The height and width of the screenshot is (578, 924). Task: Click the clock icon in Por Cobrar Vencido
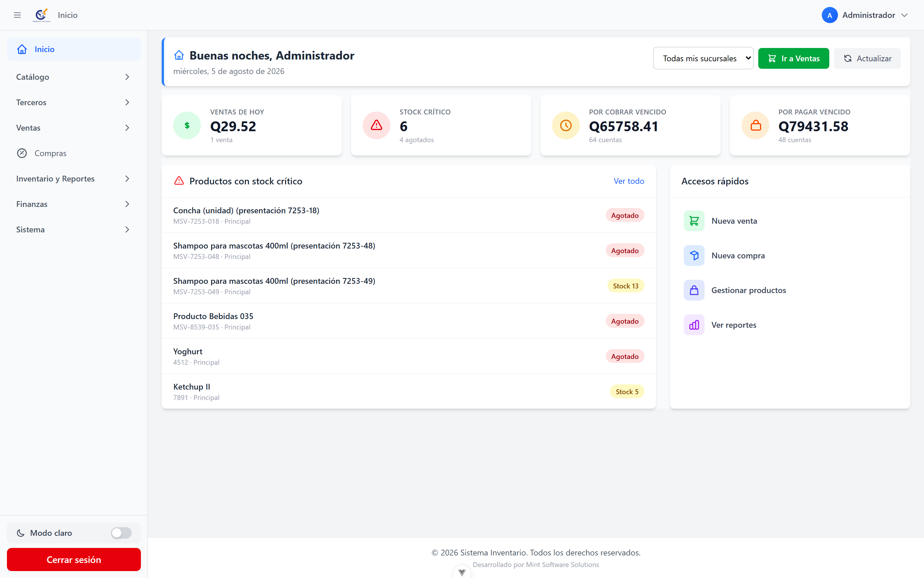click(x=566, y=125)
